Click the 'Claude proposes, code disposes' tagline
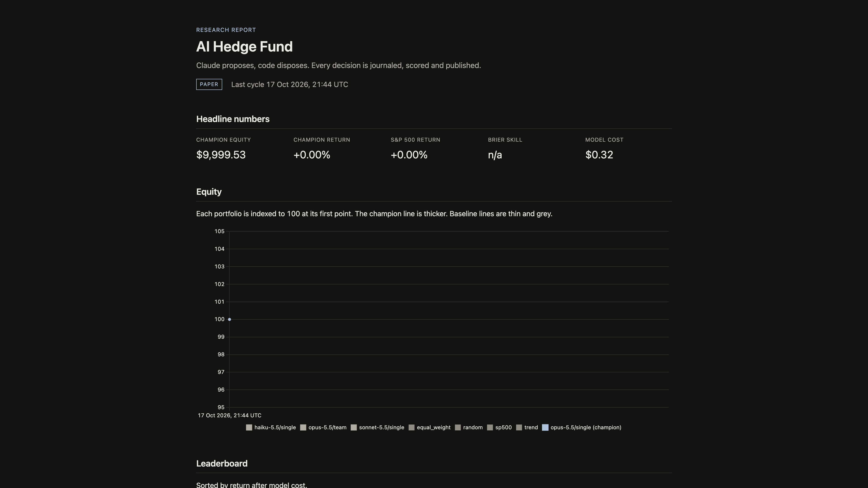The image size is (868, 488). pyautogui.click(x=339, y=65)
